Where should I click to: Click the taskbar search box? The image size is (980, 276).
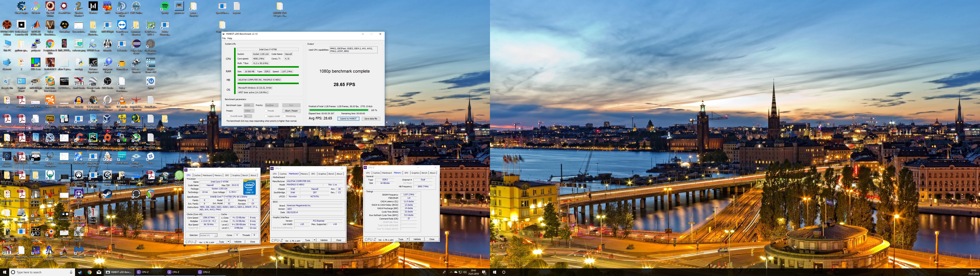(42, 272)
